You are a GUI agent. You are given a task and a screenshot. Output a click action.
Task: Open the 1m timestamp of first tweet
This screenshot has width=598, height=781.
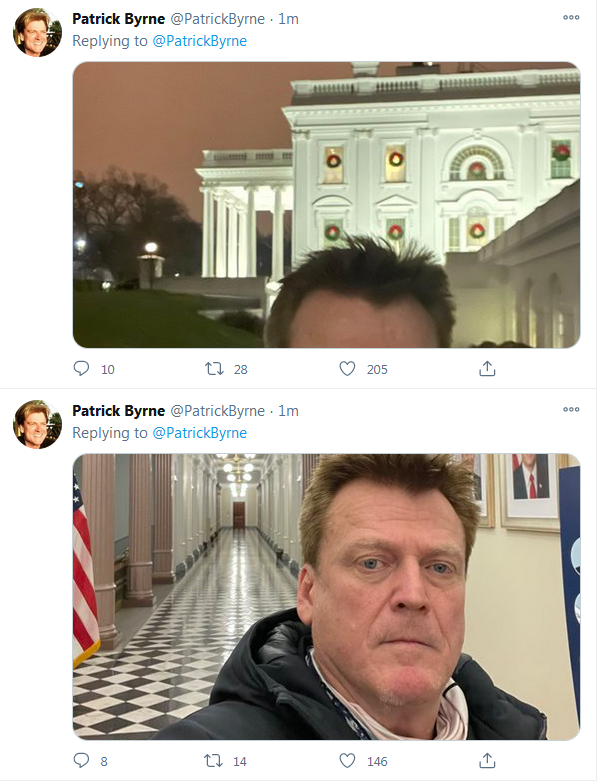pos(288,19)
